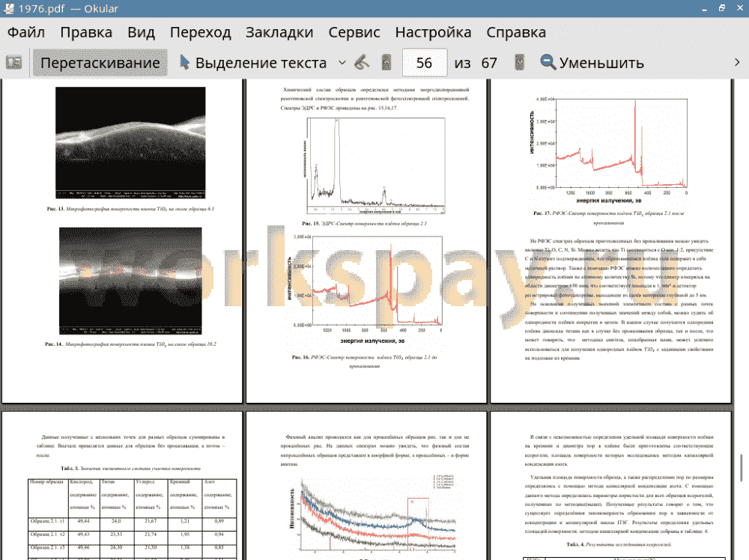The height and width of the screenshot is (560, 749).
Task: Toggle the sidebar navigation panel icon
Action: [x=13, y=63]
